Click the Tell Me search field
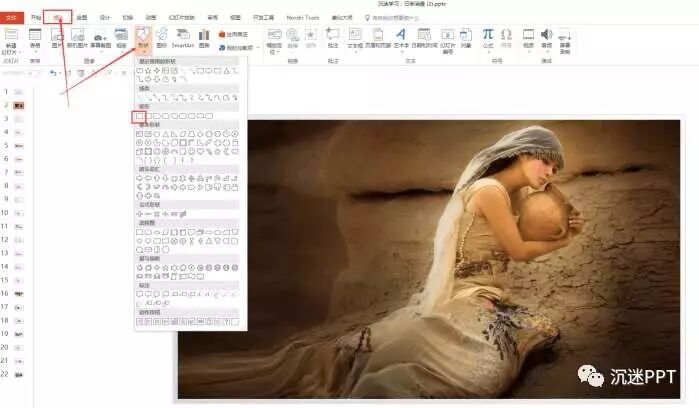The image size is (699, 408). 392,18
